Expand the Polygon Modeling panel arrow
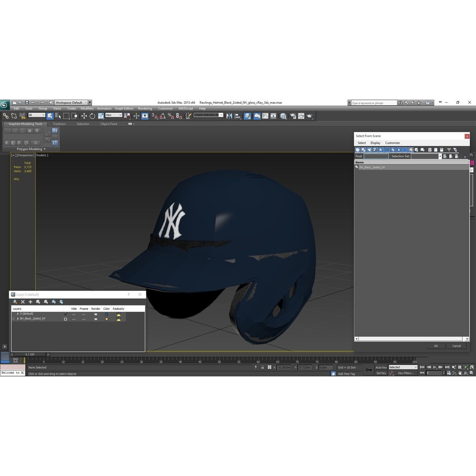This screenshot has height=476, width=476. [x=45, y=149]
